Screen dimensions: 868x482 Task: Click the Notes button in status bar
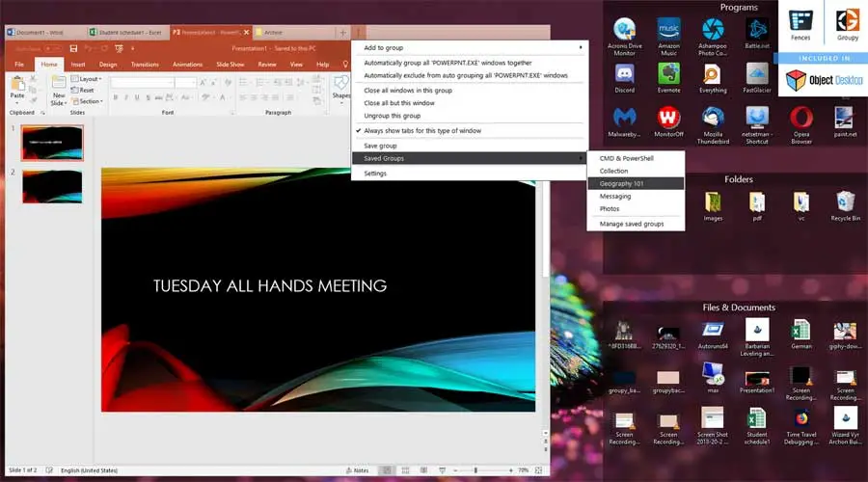[358, 470]
